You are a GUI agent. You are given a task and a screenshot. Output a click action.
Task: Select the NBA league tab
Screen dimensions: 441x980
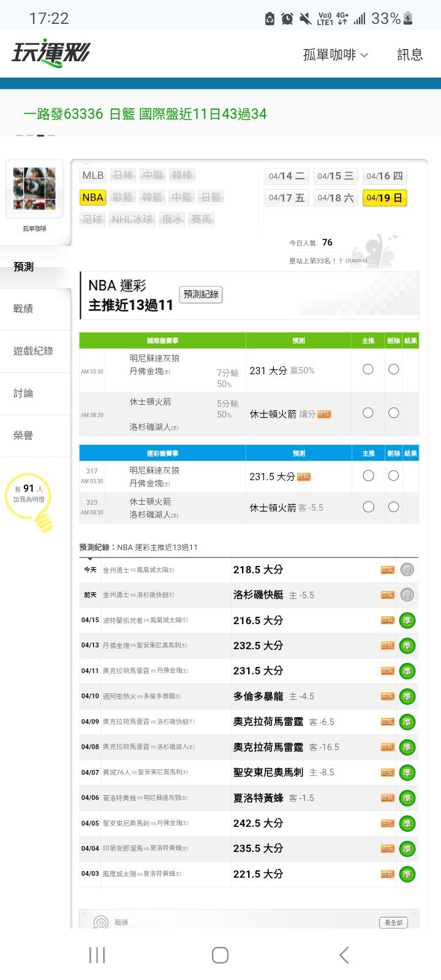point(92,197)
